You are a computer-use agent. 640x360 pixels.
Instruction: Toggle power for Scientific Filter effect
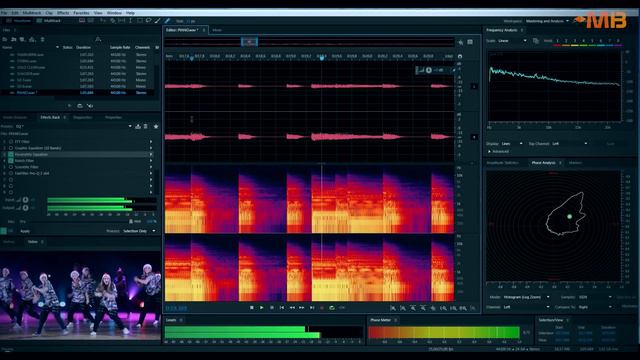pos(11,167)
